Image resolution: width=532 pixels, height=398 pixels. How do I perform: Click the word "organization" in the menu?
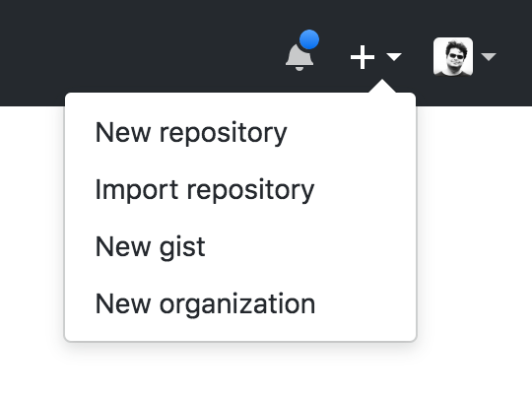pyautogui.click(x=237, y=304)
